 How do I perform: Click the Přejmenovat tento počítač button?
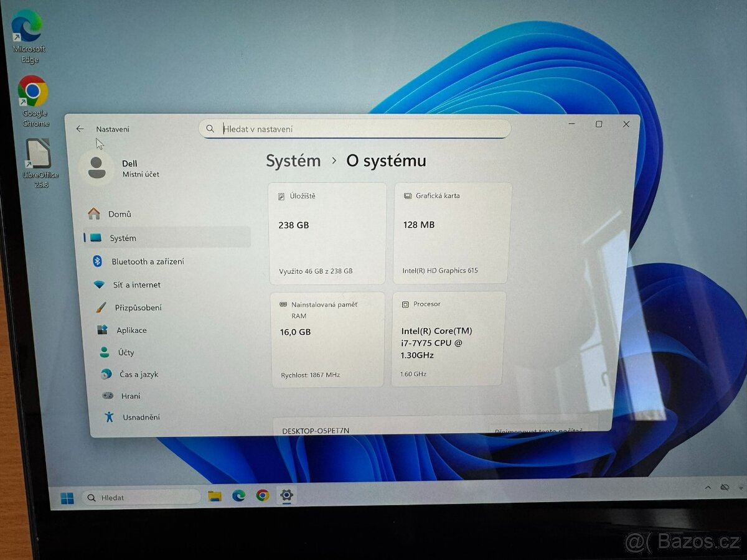(541, 431)
